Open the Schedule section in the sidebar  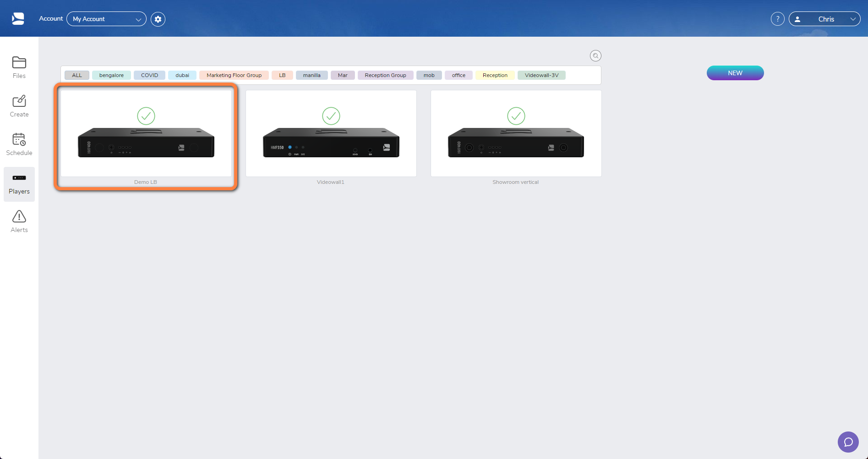[19, 144]
